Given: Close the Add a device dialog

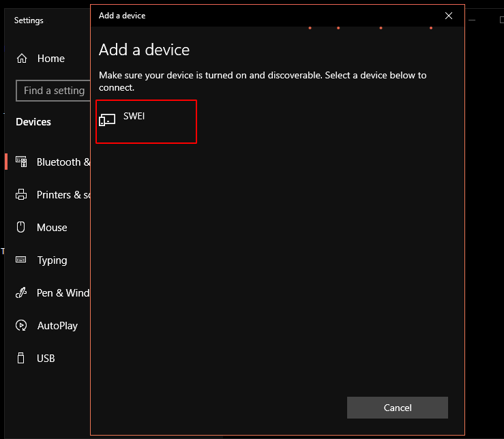Looking at the screenshot, I should tap(449, 16).
